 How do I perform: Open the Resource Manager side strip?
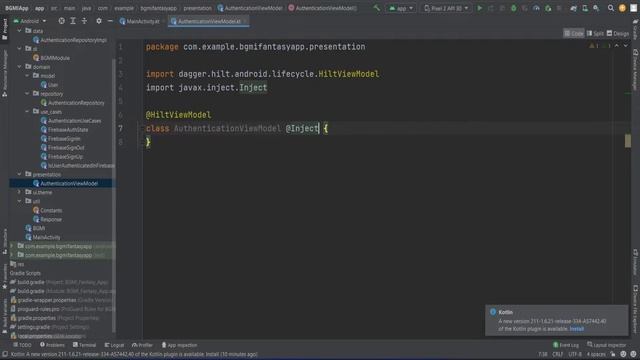(x=4, y=73)
